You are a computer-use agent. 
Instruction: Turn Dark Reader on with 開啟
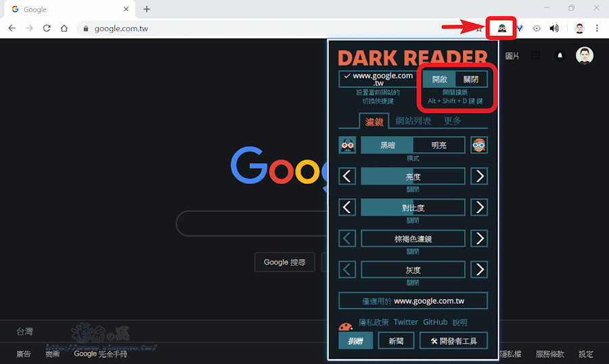point(439,79)
